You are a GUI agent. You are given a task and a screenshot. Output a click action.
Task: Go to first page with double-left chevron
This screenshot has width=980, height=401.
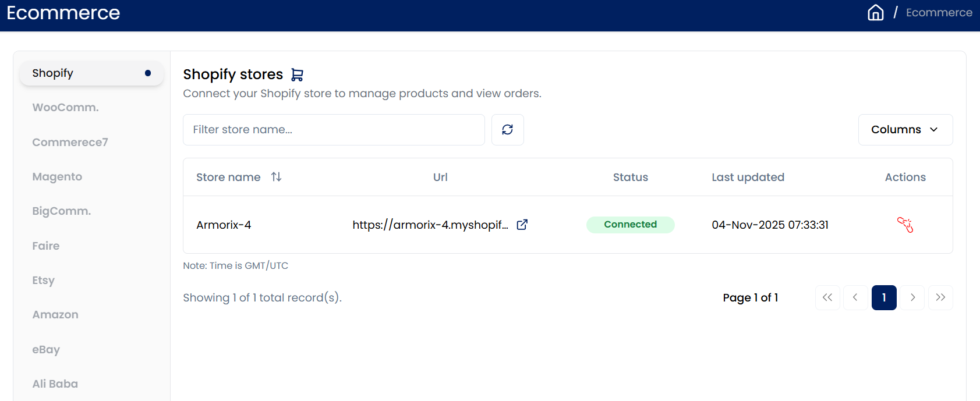pos(827,297)
